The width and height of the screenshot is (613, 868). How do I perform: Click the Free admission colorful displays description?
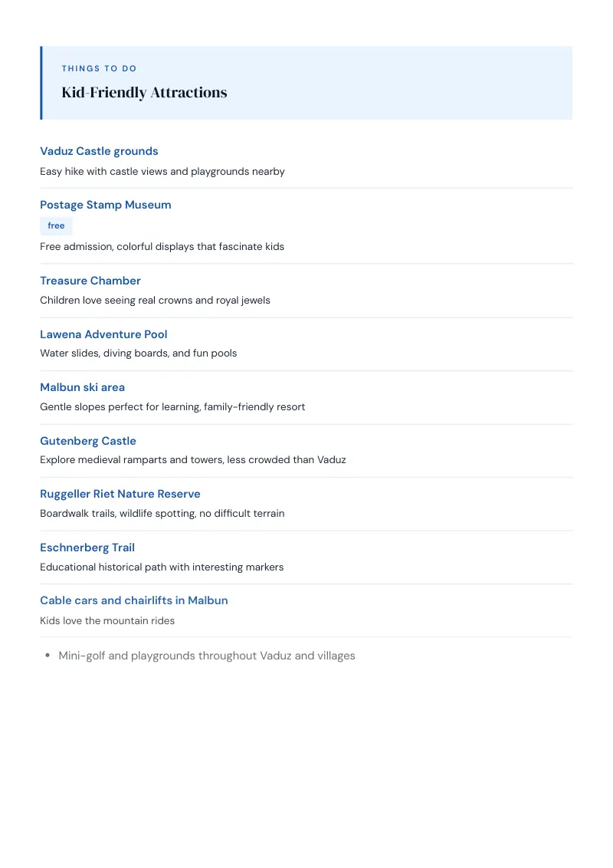pos(162,247)
